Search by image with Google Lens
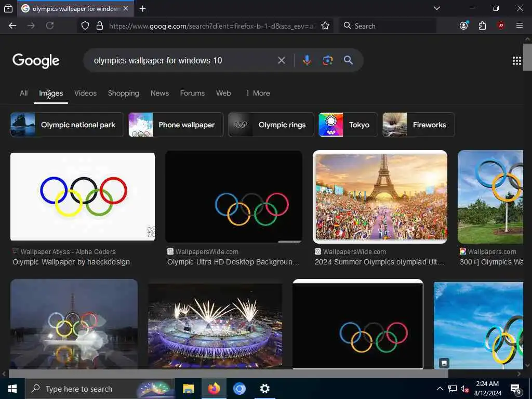The width and height of the screenshot is (532, 399). 327,60
